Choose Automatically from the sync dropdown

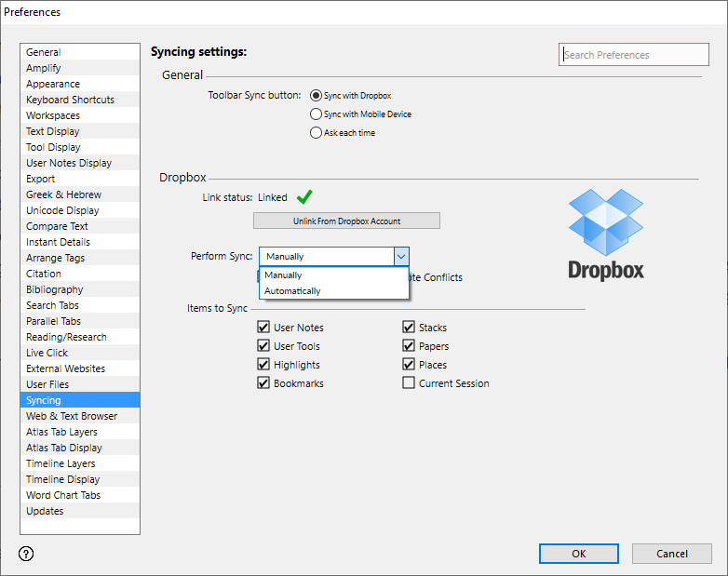(x=292, y=291)
